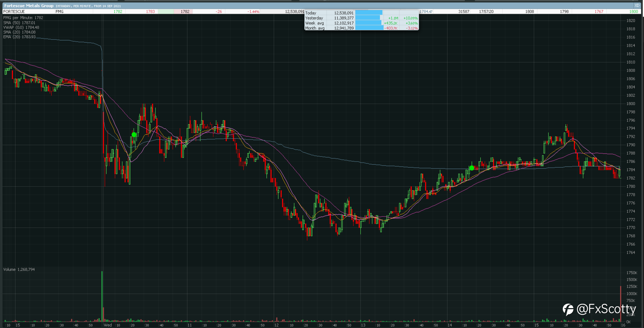Click the 14 hour label on the time axis

click(x=450, y=325)
